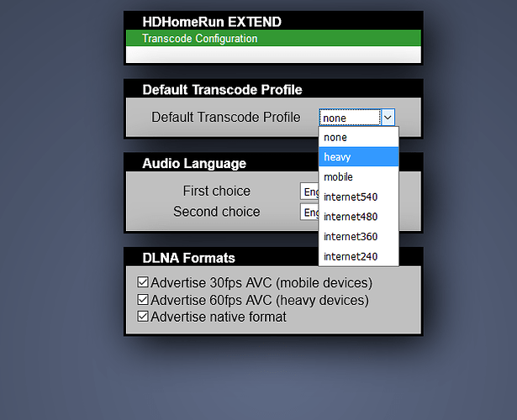The width and height of the screenshot is (517, 420).
Task: Open the First choice audio language dropdown
Action: pos(309,192)
